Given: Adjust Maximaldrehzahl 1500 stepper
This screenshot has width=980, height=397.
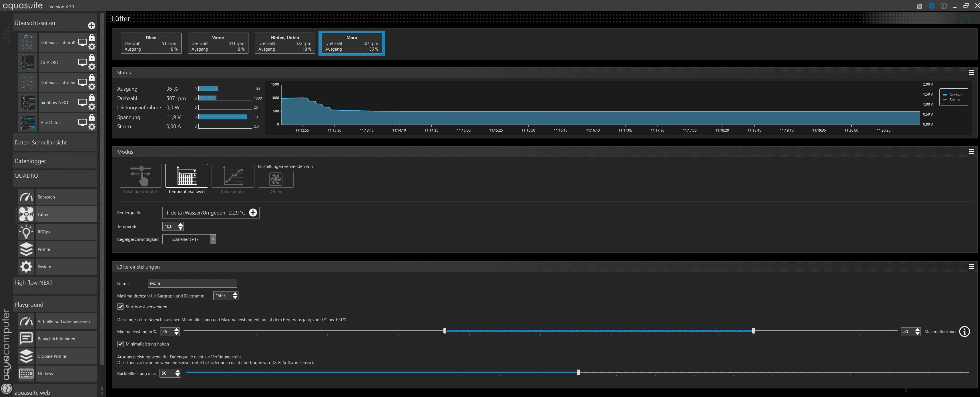Looking at the screenshot, I should [235, 296].
